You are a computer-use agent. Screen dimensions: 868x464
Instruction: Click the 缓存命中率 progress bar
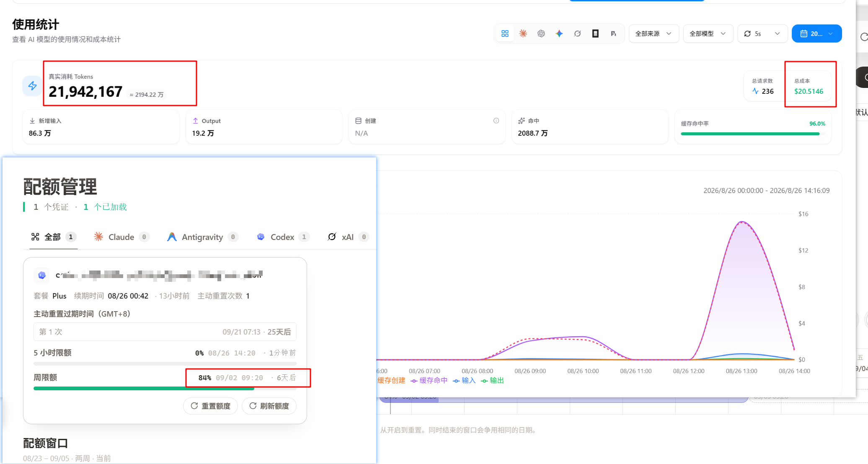click(x=753, y=134)
